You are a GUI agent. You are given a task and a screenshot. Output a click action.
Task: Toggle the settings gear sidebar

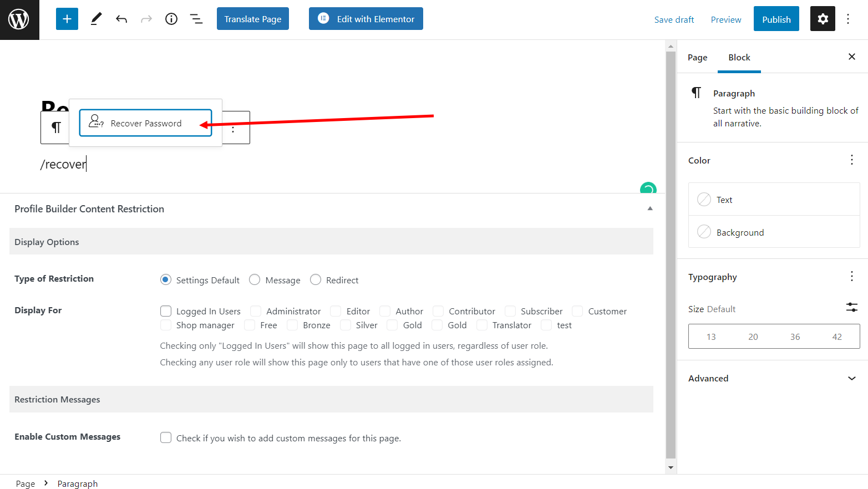tap(823, 19)
